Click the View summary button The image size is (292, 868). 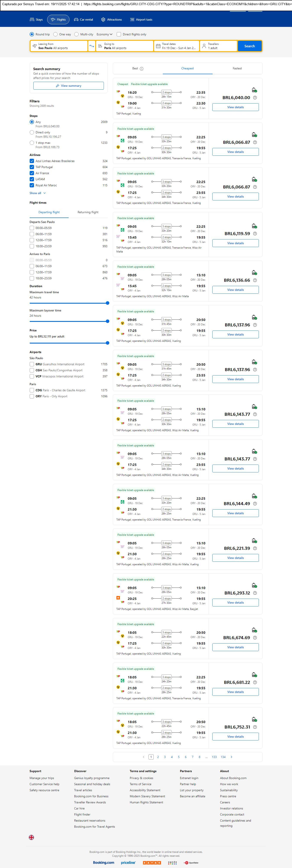(69, 86)
